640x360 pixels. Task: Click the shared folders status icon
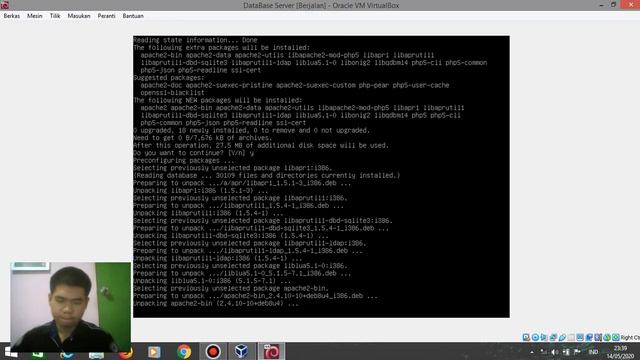pyautogui.click(x=571, y=337)
